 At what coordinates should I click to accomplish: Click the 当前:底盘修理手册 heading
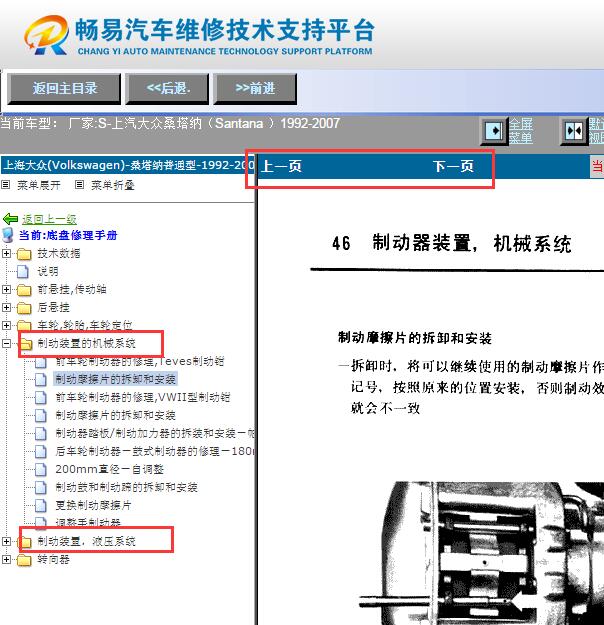point(68,235)
